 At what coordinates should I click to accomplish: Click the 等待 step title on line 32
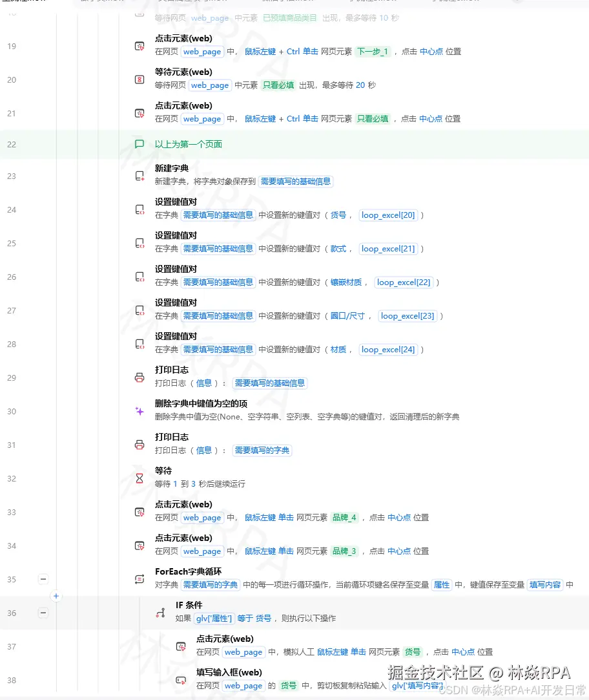[163, 471]
